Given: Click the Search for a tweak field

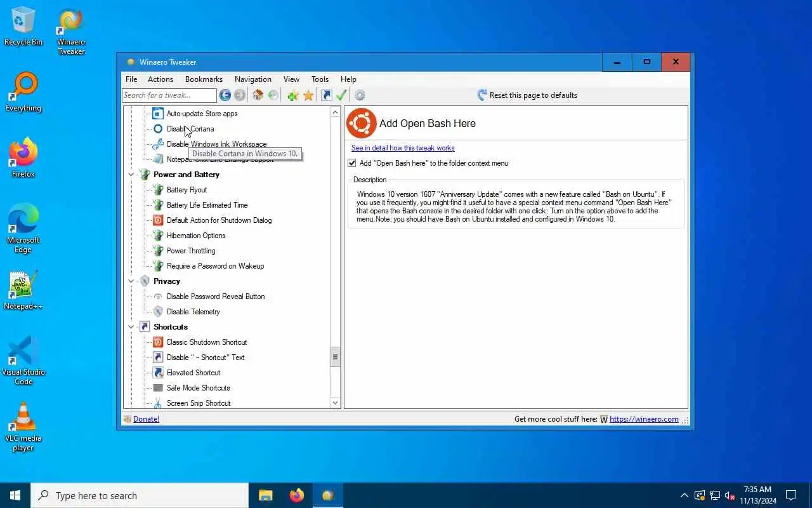Looking at the screenshot, I should 169,95.
